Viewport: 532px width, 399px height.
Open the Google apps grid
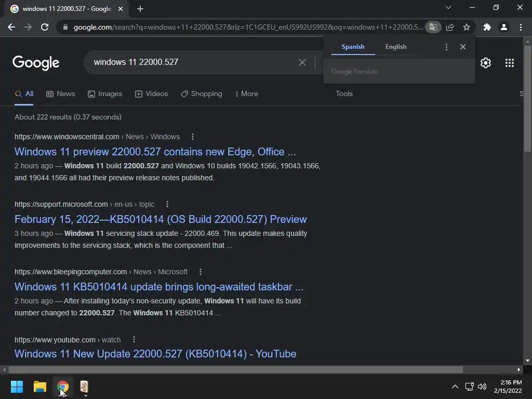pyautogui.click(x=510, y=63)
